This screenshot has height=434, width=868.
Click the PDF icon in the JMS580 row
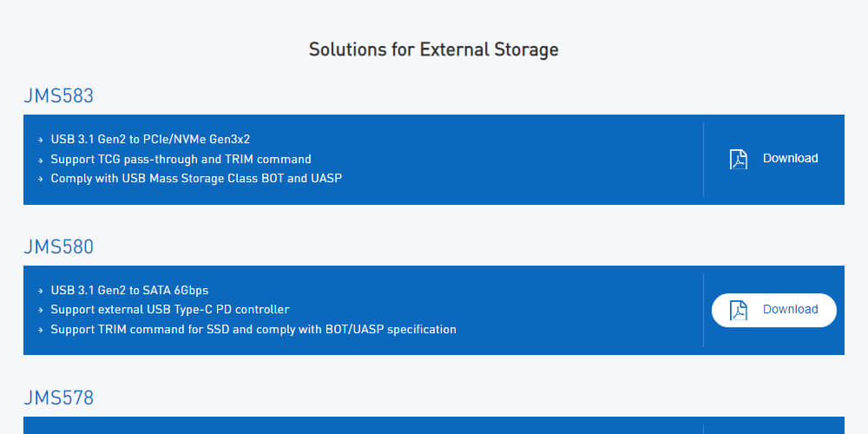pyautogui.click(x=738, y=310)
